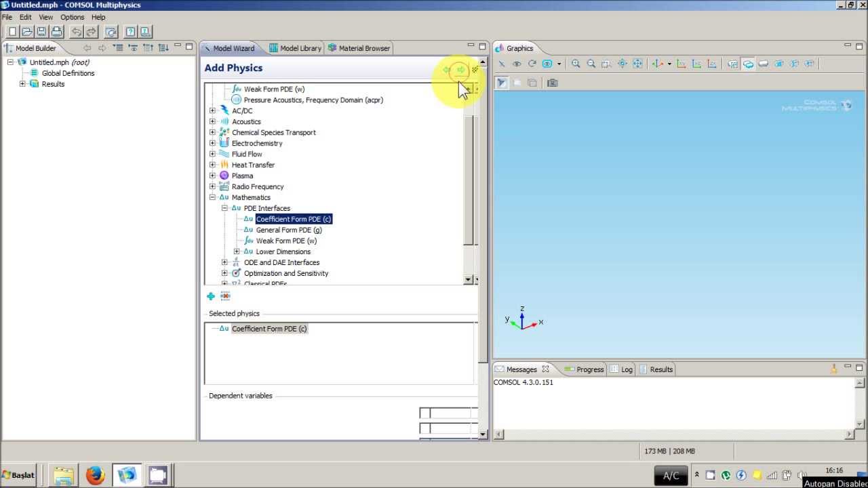
Task: Toggle the select objects arrow icon in Graphics
Action: point(502,64)
